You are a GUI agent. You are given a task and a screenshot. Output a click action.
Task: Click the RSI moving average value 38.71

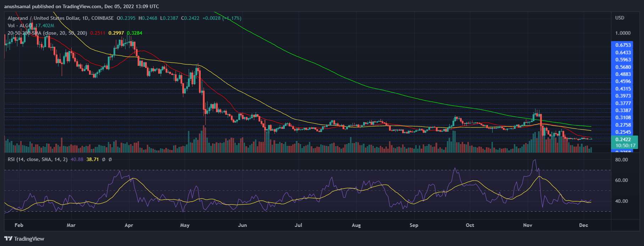93,159
